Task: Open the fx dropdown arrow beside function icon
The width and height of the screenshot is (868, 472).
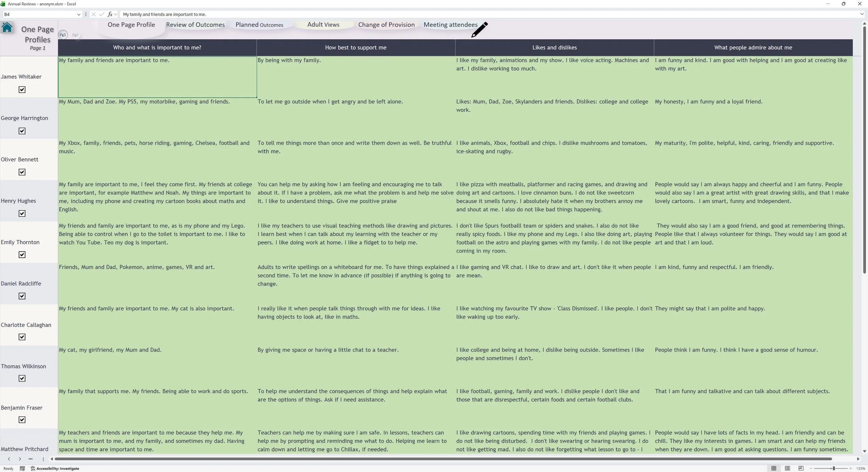Action: (116, 14)
